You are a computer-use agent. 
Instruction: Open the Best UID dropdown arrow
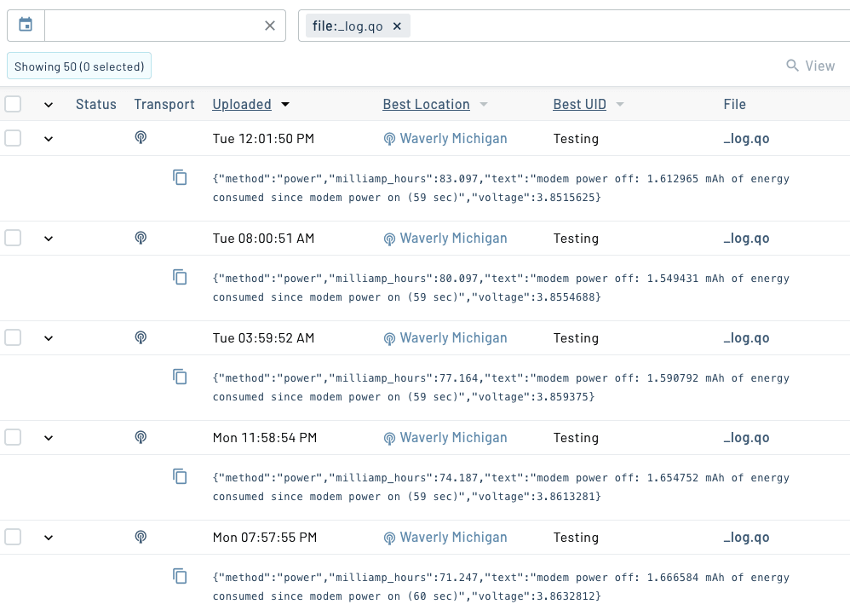pyautogui.click(x=620, y=104)
